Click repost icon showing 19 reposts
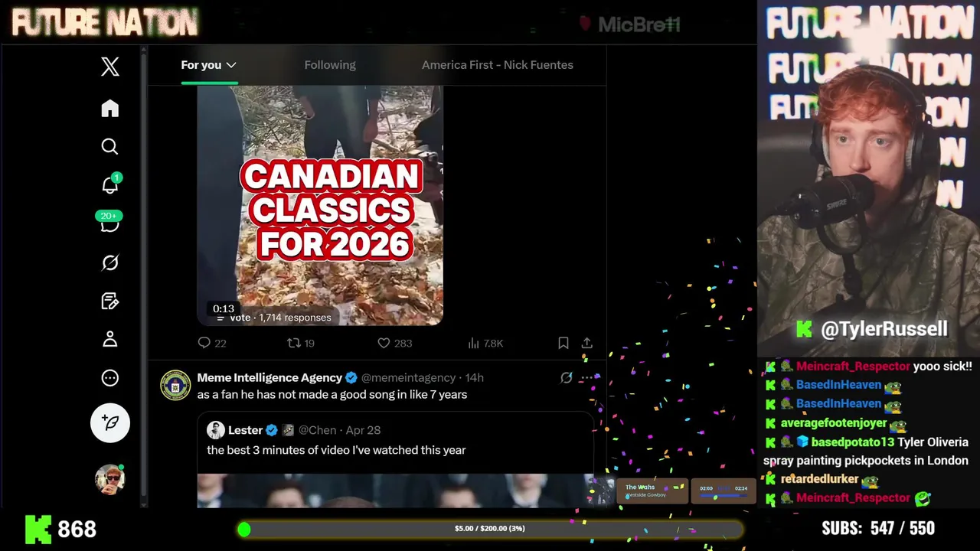The width and height of the screenshot is (980, 551). 293,343
